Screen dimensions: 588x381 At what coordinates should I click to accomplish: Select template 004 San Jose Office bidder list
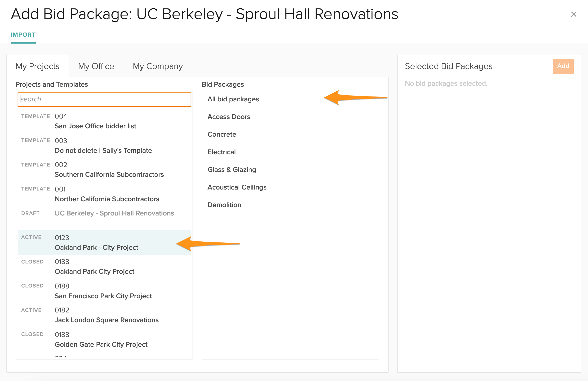[x=95, y=121]
